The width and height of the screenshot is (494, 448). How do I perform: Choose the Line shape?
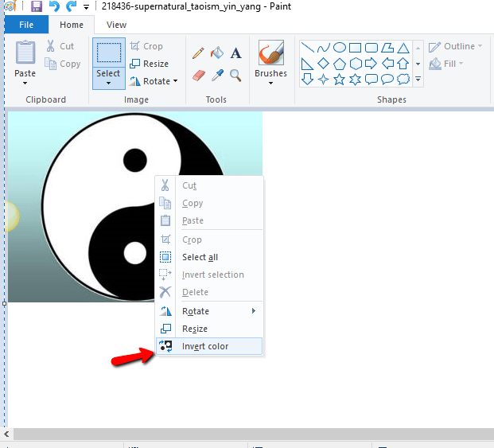coord(307,47)
